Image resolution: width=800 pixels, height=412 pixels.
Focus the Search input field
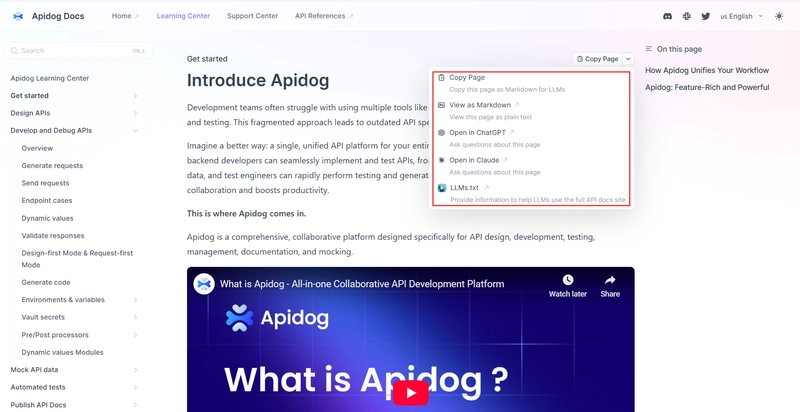point(79,50)
